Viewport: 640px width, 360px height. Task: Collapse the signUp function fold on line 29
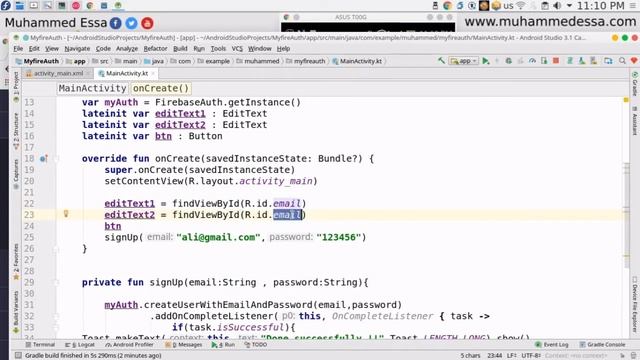(x=57, y=282)
